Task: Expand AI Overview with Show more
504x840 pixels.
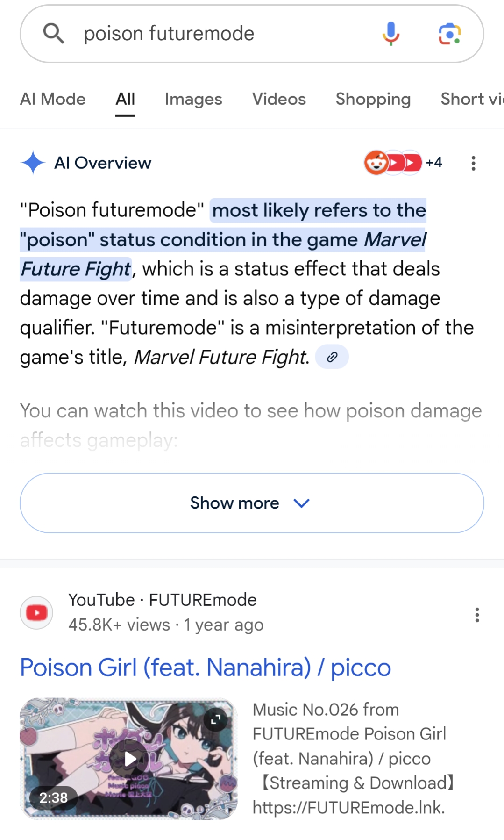Action: (x=251, y=503)
